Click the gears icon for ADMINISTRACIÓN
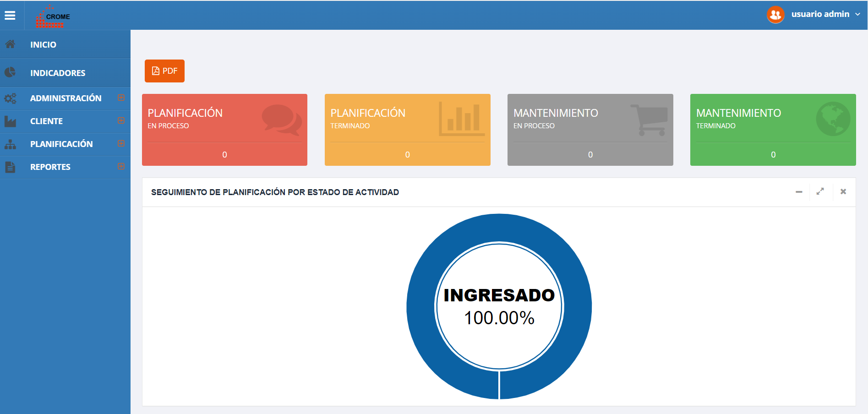Image resolution: width=868 pixels, height=414 pixels. (x=10, y=98)
